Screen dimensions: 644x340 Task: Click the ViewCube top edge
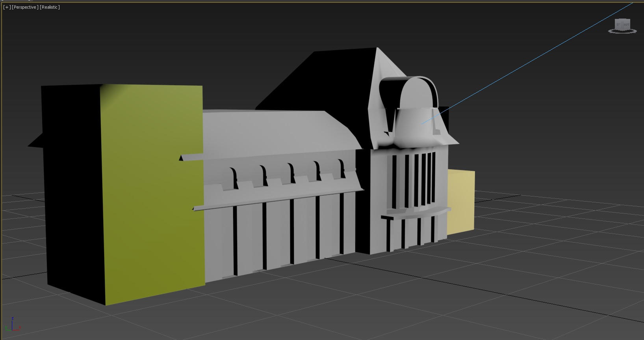pos(623,19)
